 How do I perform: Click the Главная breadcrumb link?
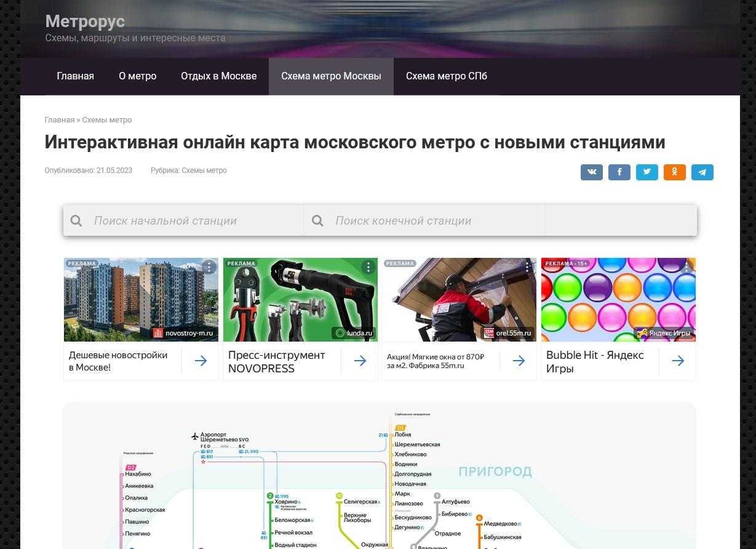59,120
